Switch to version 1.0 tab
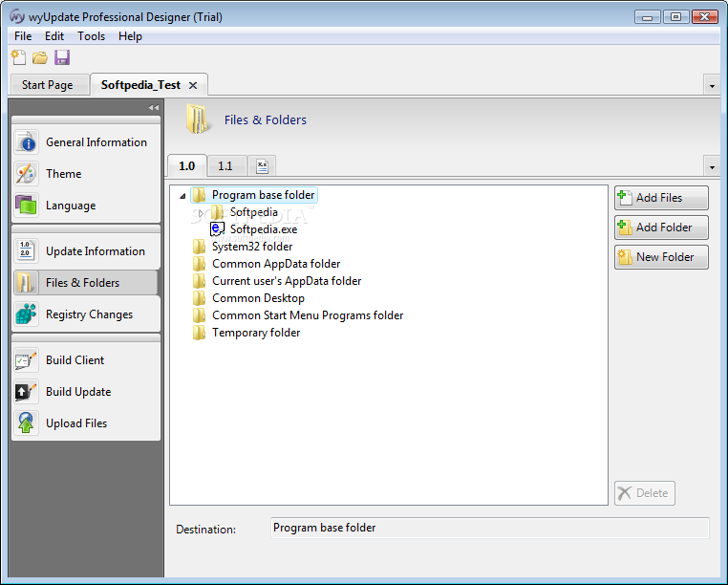 186,166
